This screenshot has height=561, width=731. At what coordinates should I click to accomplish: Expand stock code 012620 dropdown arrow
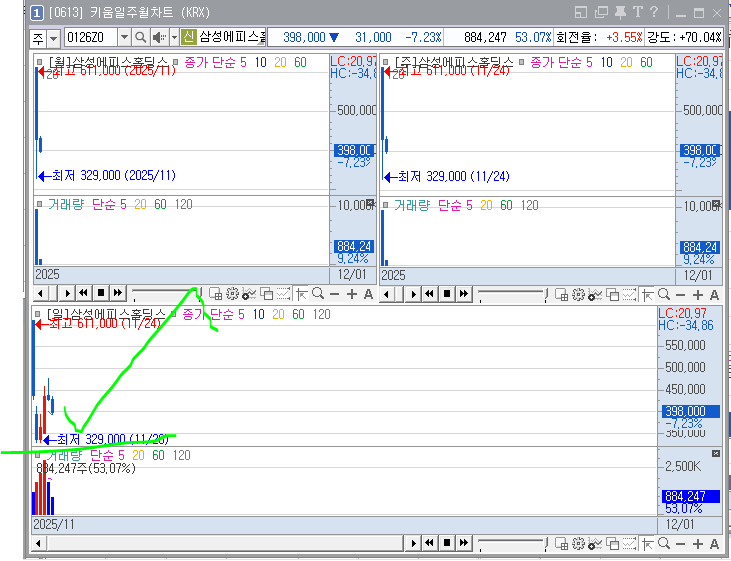coord(124,37)
